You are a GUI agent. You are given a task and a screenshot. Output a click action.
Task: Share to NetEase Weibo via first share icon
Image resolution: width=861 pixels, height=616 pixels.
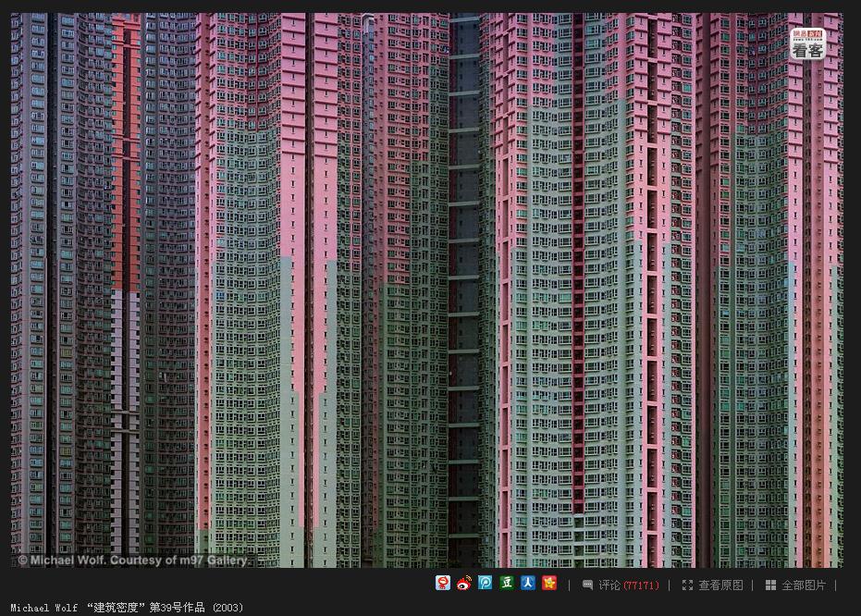click(x=443, y=583)
